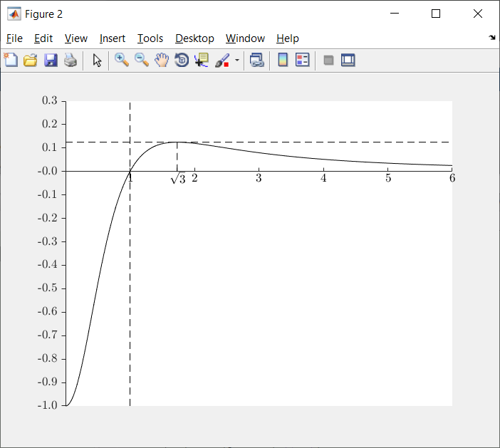Click the Show Plot Tools and Dock icon
This screenshot has width=500, height=448.
coord(348,60)
